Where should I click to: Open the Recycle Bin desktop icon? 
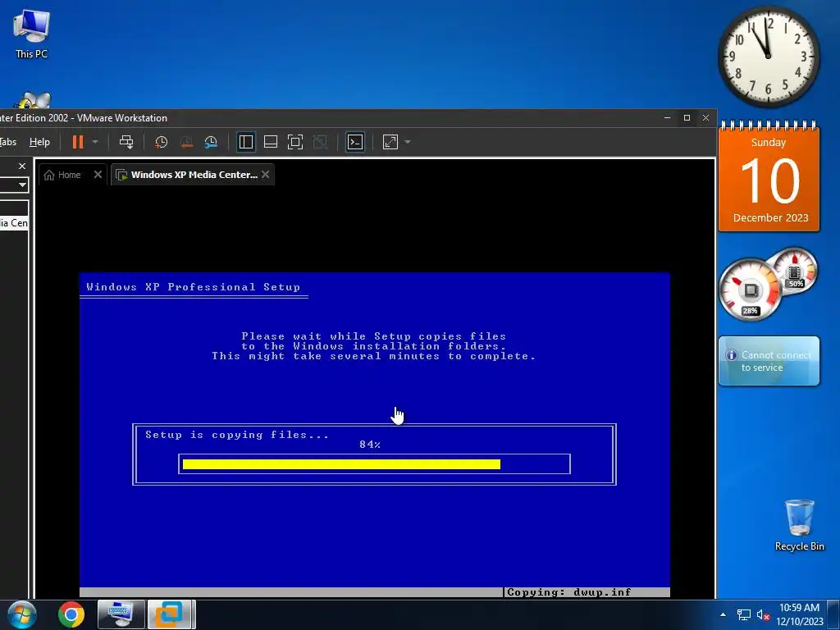point(799,526)
